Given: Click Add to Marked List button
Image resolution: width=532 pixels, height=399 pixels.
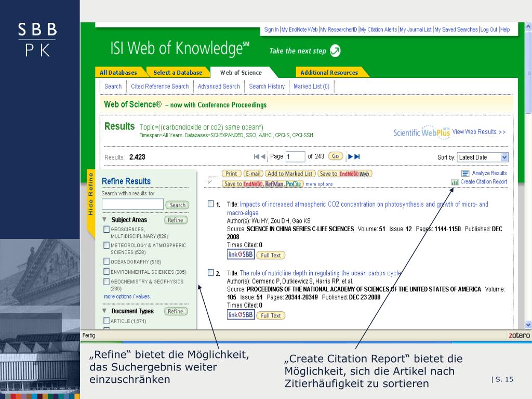Looking at the screenshot, I should coord(290,174).
